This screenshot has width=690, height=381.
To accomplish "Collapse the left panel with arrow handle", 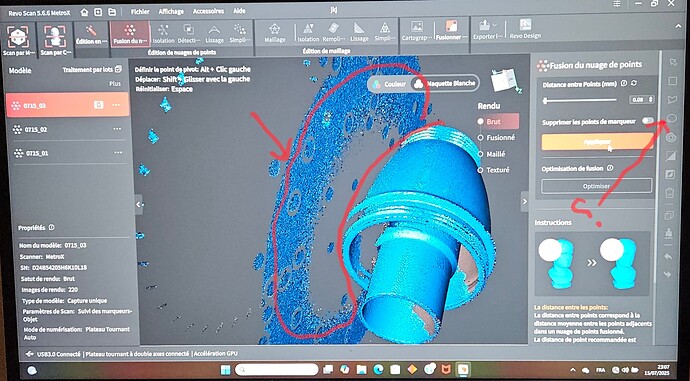I will (139, 205).
